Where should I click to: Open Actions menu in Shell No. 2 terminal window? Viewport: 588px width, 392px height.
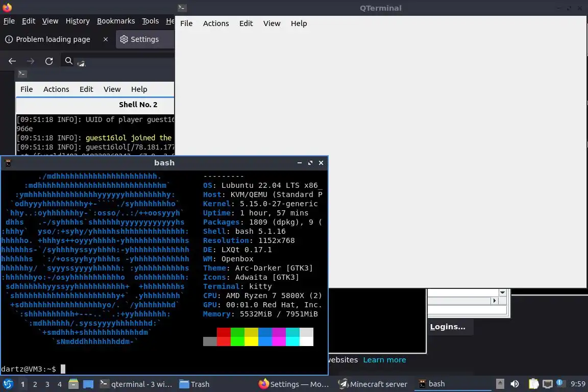[x=56, y=89]
